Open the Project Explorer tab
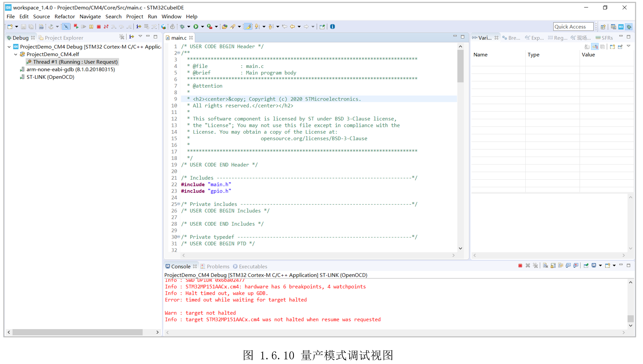643x364 pixels. (64, 38)
